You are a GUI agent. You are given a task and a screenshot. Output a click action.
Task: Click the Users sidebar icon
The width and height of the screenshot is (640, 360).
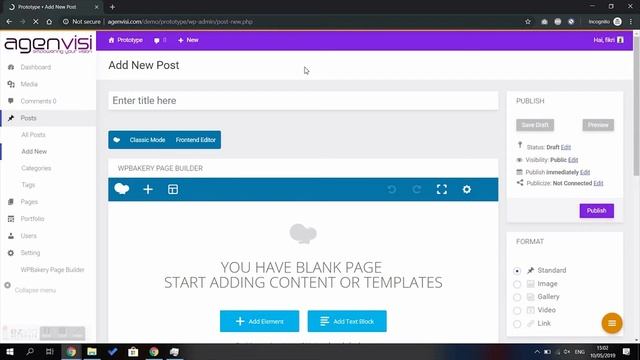point(11,236)
